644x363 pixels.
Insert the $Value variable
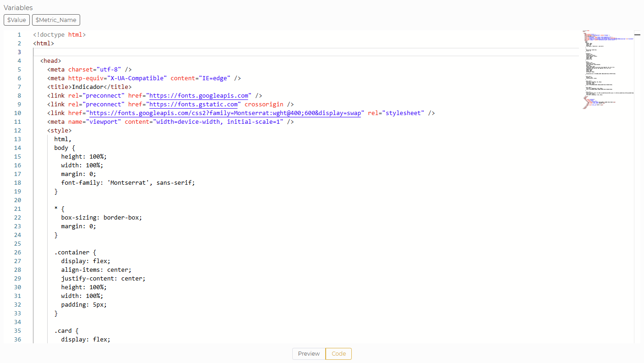pyautogui.click(x=16, y=20)
